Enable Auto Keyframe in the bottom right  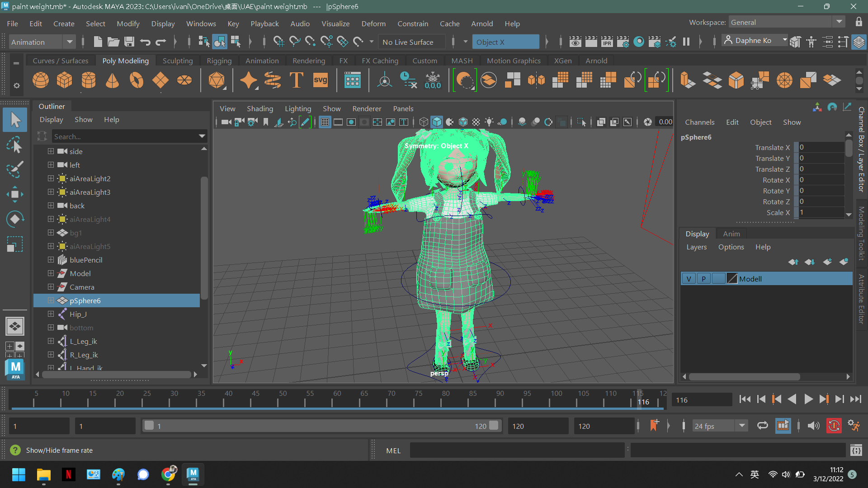tap(834, 426)
